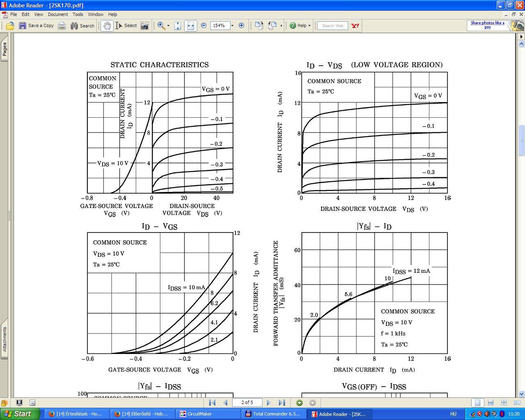Go to the next page
525x420 pixels.
click(269, 403)
